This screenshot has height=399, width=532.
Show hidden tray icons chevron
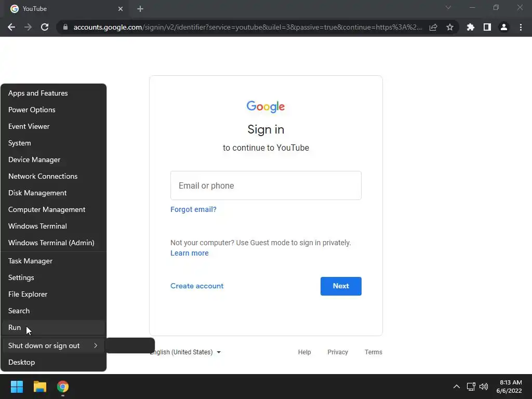click(457, 387)
